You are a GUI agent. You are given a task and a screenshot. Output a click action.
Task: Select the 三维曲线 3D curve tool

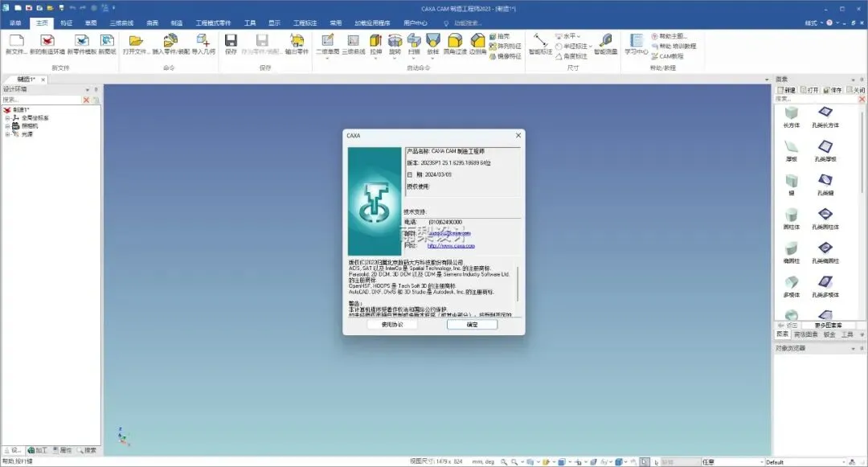pyautogui.click(x=353, y=40)
